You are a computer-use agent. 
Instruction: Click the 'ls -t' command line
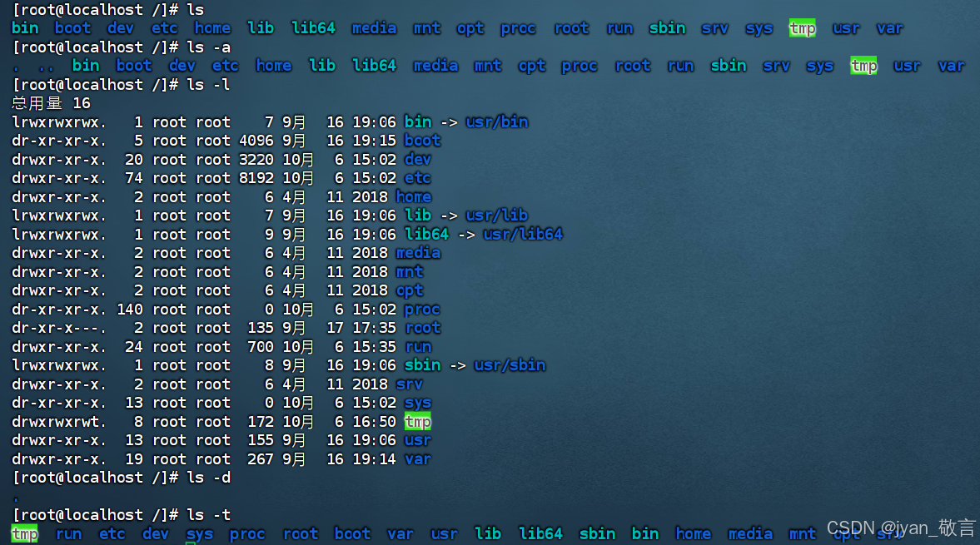(122, 516)
